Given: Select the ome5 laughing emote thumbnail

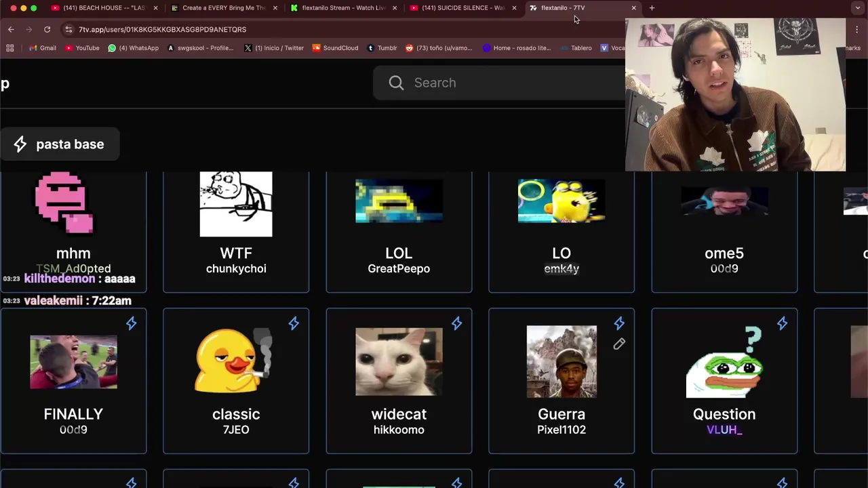Looking at the screenshot, I should [724, 201].
